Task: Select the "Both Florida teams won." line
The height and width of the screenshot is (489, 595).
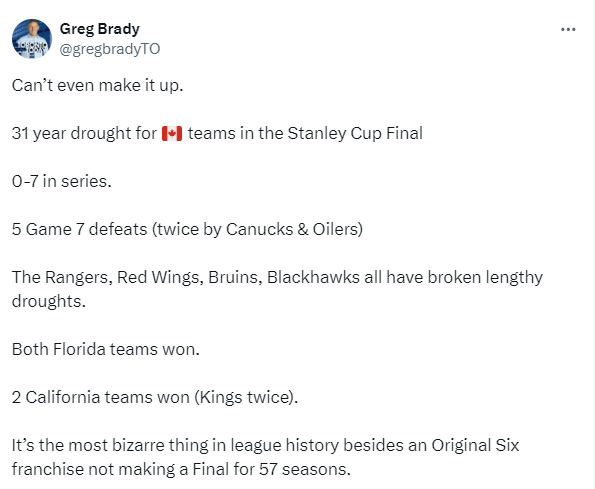Action: point(105,349)
